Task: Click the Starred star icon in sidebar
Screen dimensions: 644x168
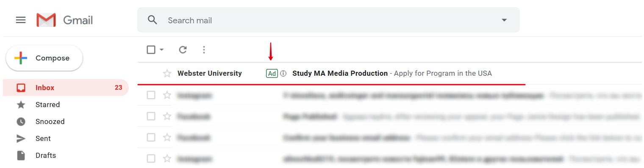Action: point(21,105)
